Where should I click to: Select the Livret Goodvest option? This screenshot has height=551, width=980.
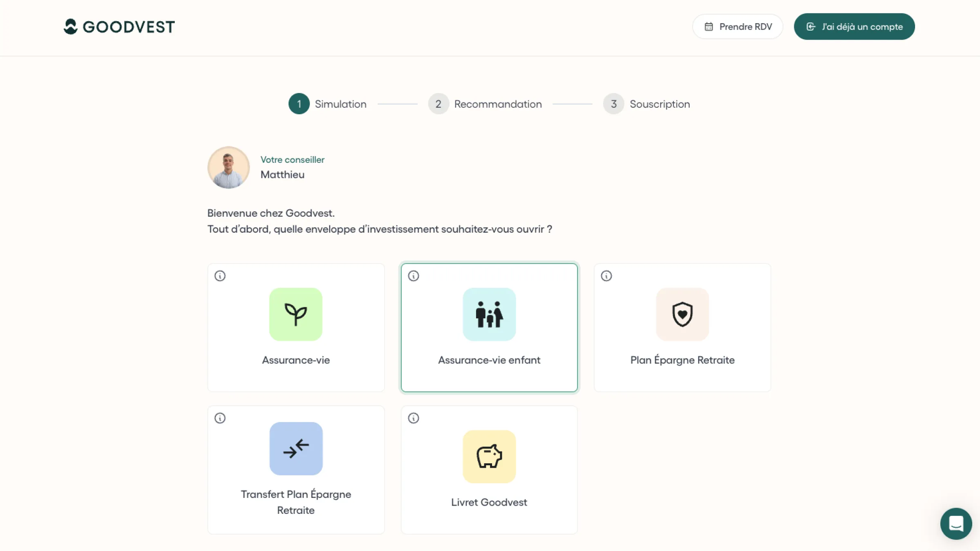point(489,469)
